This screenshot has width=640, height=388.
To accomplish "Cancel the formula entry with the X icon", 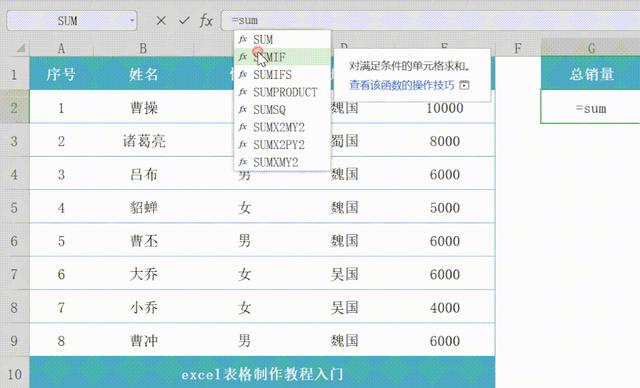I will pyautogui.click(x=161, y=20).
